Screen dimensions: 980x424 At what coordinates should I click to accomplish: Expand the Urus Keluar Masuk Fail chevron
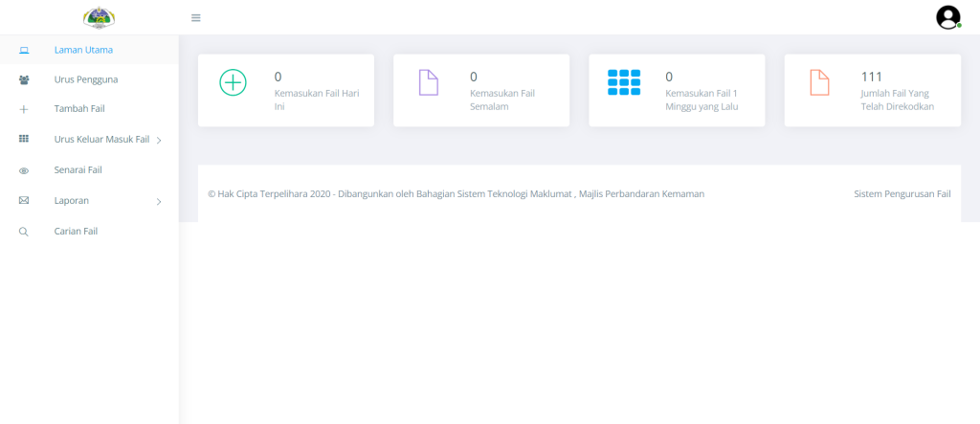159,141
